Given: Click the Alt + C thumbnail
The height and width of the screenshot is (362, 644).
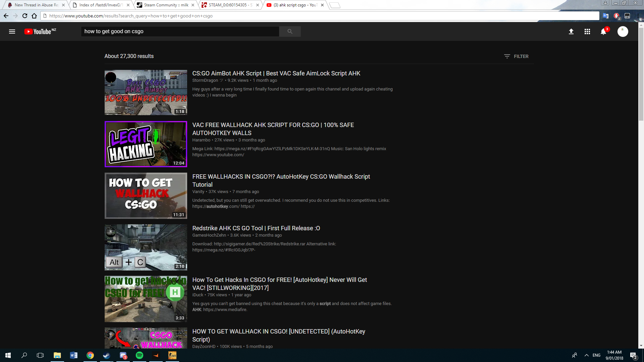Looking at the screenshot, I should [x=146, y=247].
